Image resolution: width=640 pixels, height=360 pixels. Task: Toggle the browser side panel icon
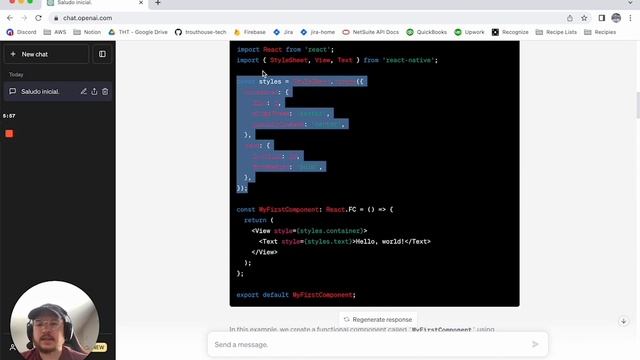(x=602, y=18)
